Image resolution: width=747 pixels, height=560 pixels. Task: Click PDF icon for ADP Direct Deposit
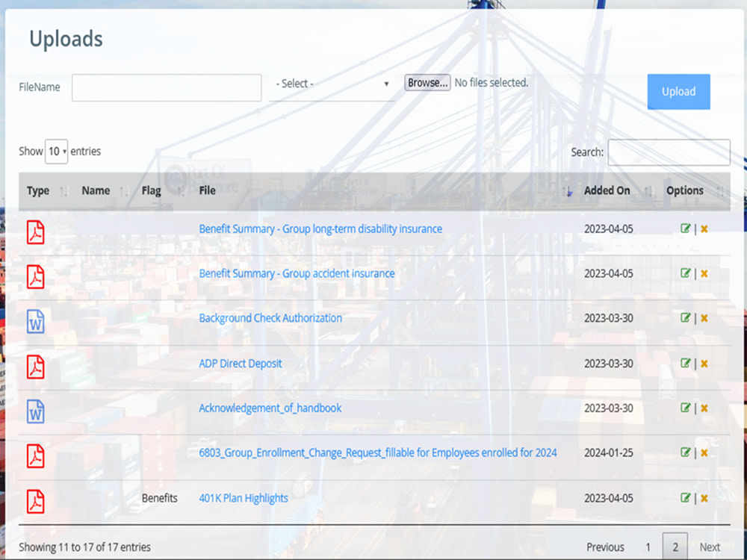(36, 367)
